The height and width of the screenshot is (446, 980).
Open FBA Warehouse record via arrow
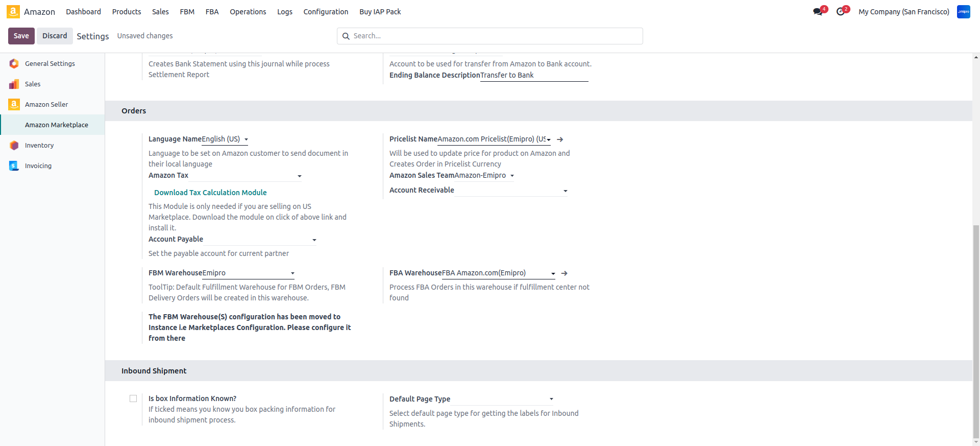point(565,273)
